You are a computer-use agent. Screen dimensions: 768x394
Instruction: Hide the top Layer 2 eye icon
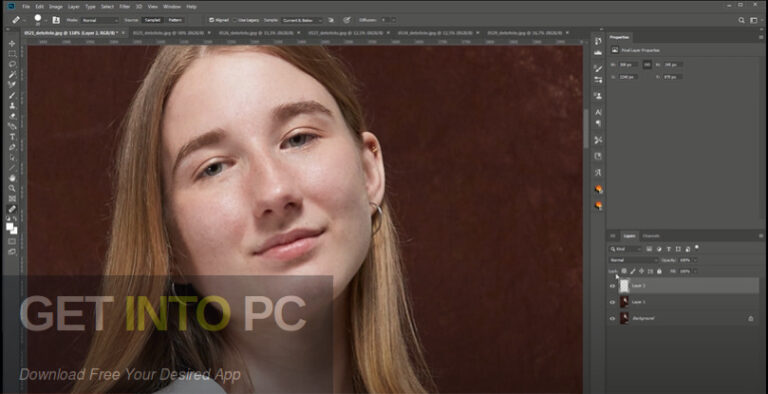coord(612,286)
